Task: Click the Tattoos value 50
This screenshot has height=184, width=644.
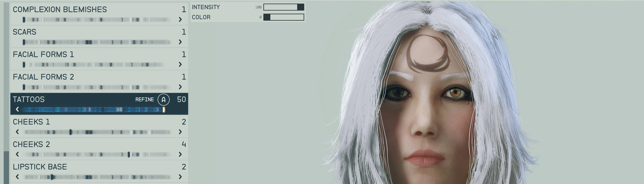Action: (181, 99)
